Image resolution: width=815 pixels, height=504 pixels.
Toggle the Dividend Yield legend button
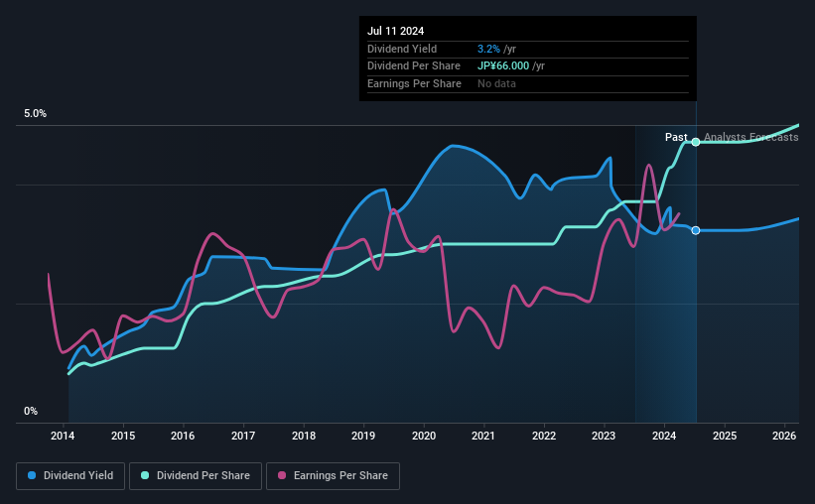coord(70,476)
